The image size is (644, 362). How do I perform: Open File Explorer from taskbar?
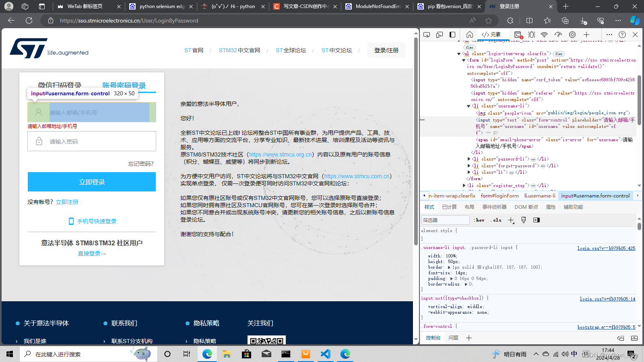[227, 354]
